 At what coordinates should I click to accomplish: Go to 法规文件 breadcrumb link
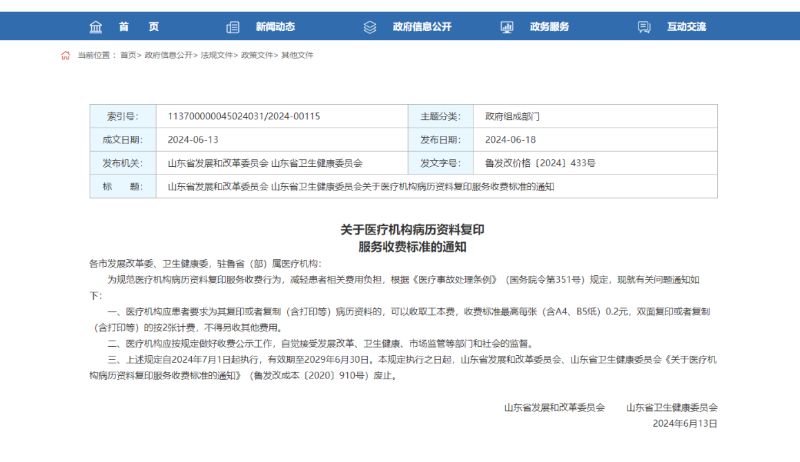217,55
